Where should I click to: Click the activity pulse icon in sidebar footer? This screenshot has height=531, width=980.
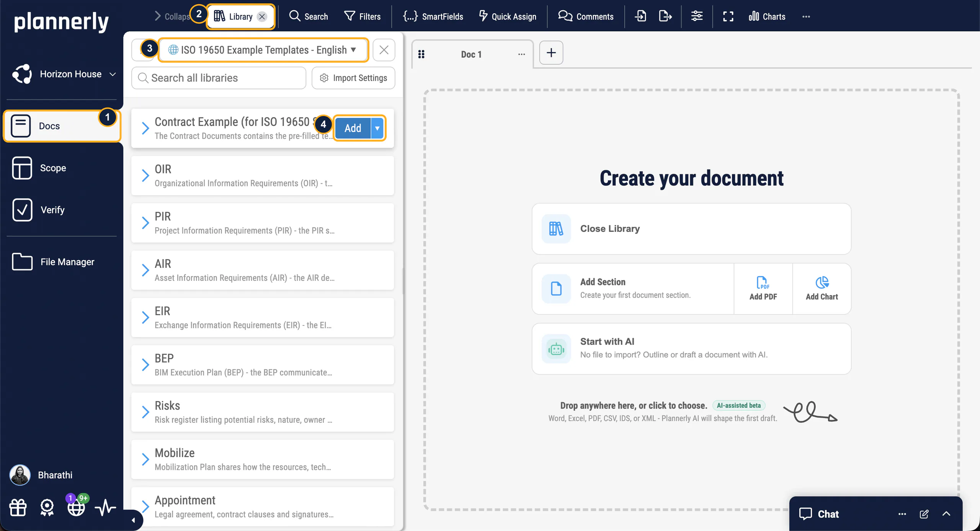pos(105,508)
